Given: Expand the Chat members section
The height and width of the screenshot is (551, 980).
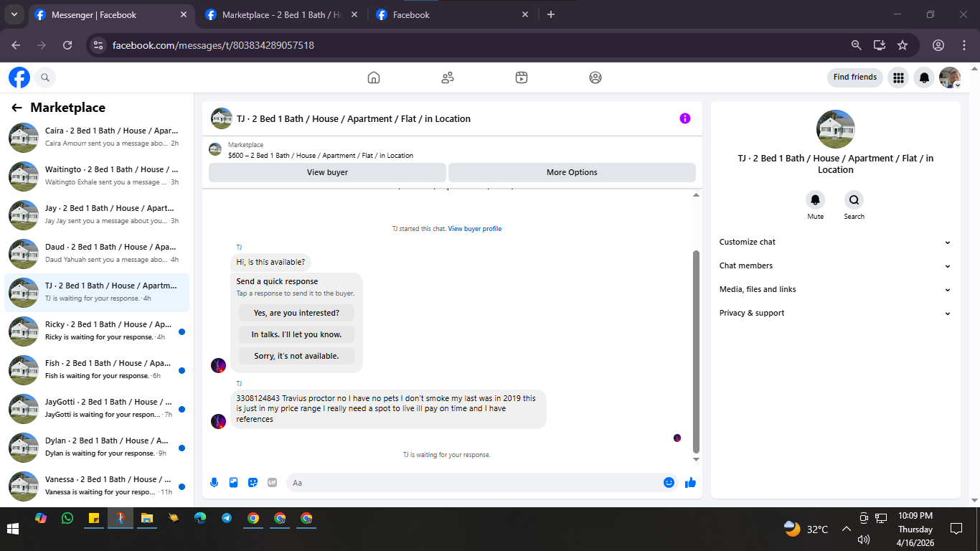Looking at the screenshot, I should coord(835,266).
